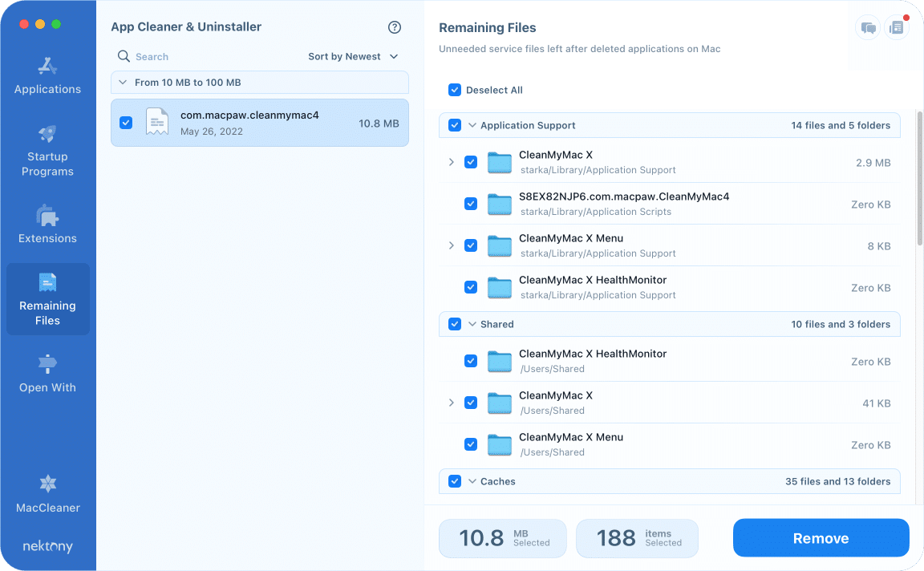This screenshot has height=571, width=924.
Task: Open the Extensions puzzle icon
Action: (x=47, y=217)
